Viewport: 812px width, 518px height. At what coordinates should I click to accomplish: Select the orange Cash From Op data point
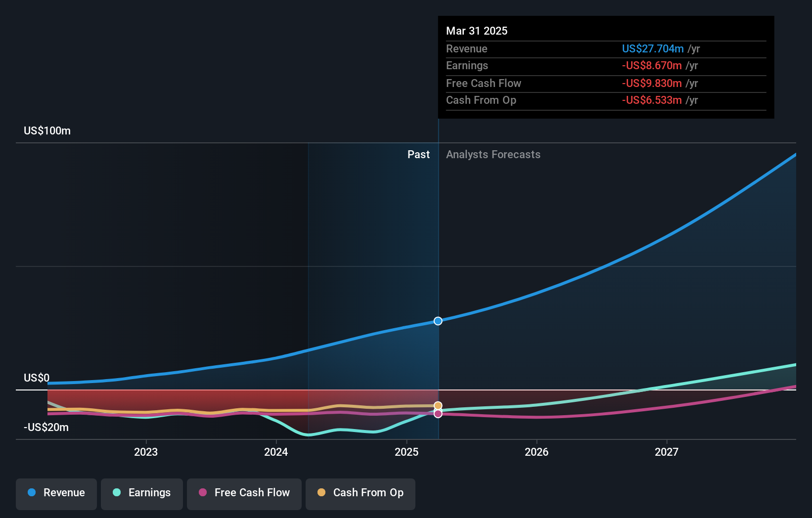pos(438,406)
